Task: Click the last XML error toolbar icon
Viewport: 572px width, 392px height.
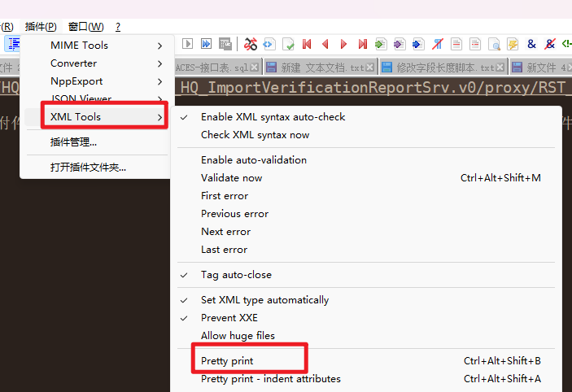Action: pos(362,44)
